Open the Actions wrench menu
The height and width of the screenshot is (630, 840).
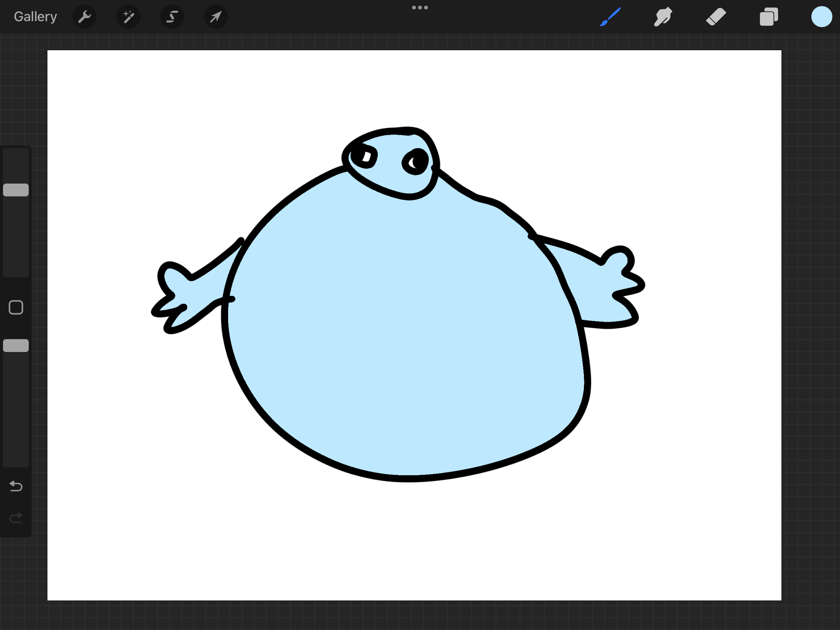[x=84, y=17]
